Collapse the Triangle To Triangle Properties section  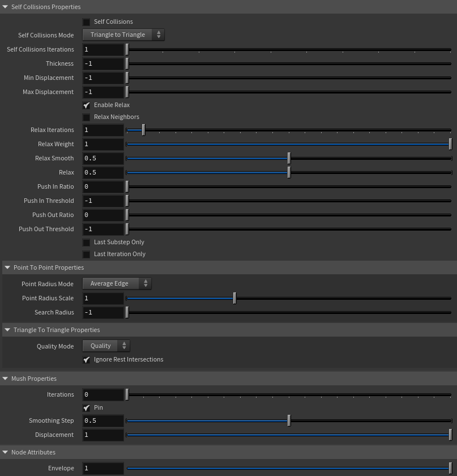(x=7, y=330)
